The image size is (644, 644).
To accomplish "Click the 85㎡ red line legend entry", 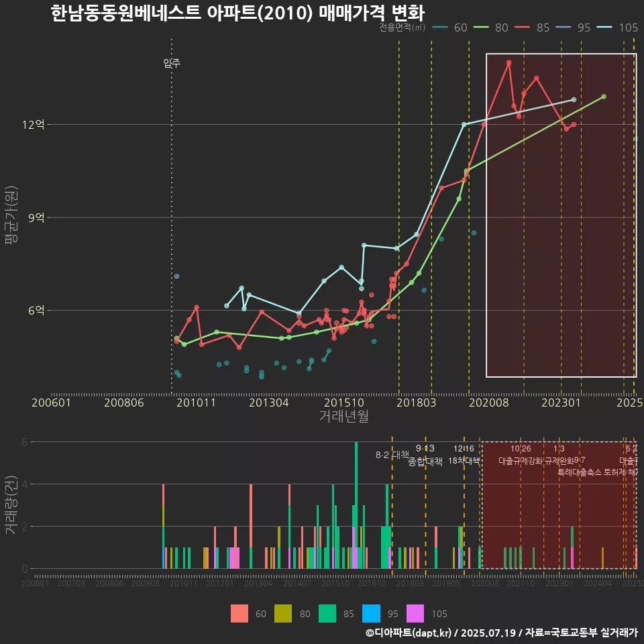I will [x=532, y=28].
